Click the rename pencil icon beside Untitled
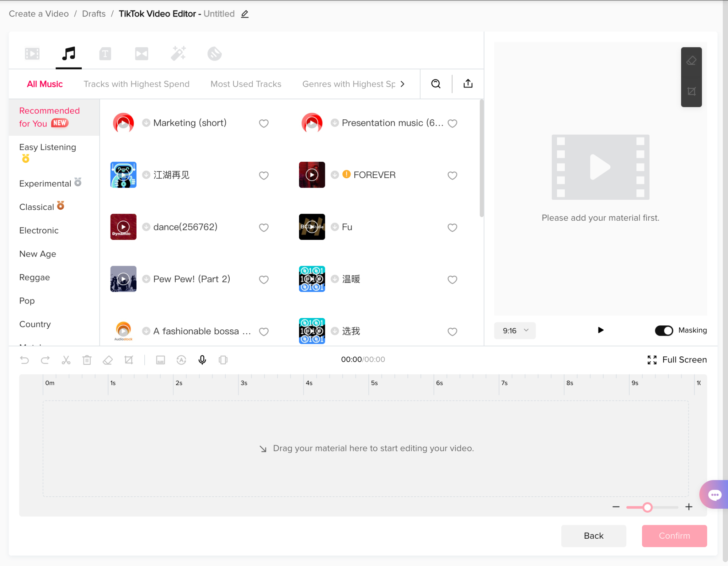Screen dimensions: 728x566 pos(245,14)
